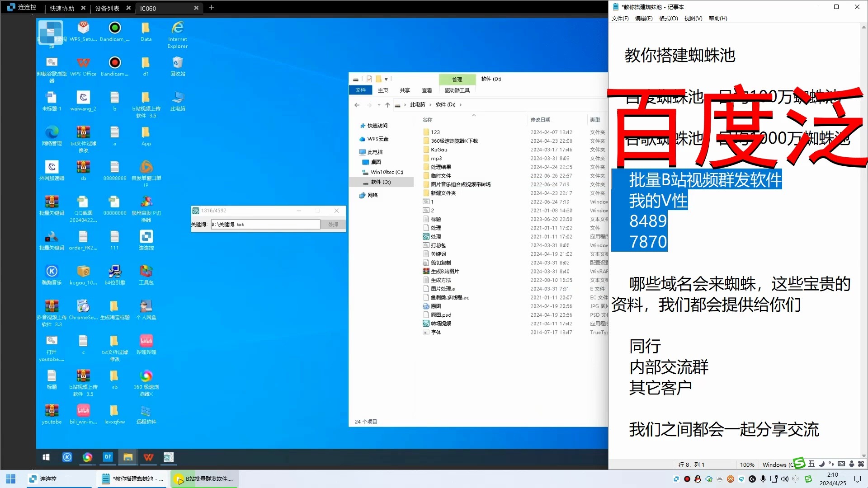Click the microphone tray icon

[763, 479]
